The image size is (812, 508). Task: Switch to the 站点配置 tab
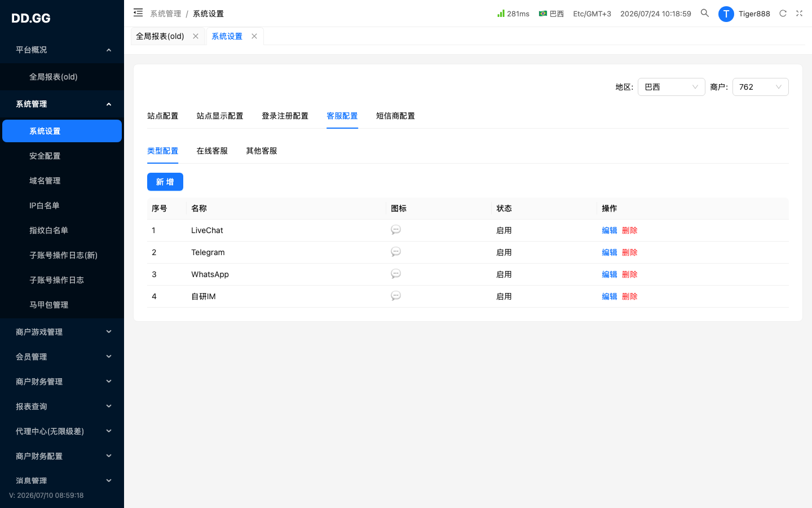[x=162, y=116]
